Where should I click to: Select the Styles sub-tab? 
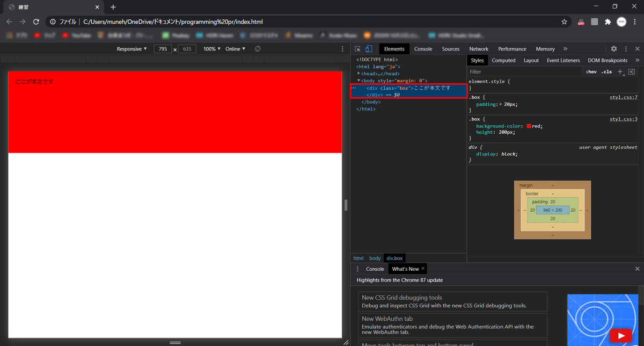[477, 60]
